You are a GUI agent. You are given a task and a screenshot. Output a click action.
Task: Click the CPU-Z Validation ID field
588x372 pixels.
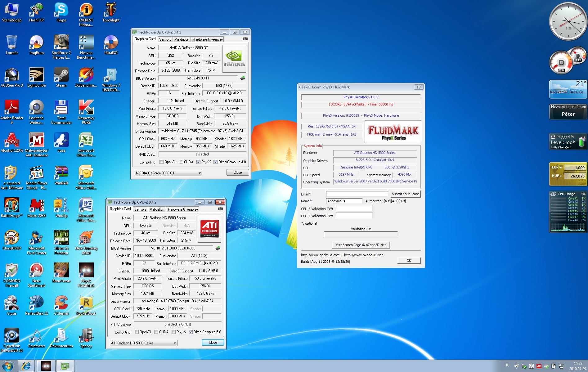(354, 216)
